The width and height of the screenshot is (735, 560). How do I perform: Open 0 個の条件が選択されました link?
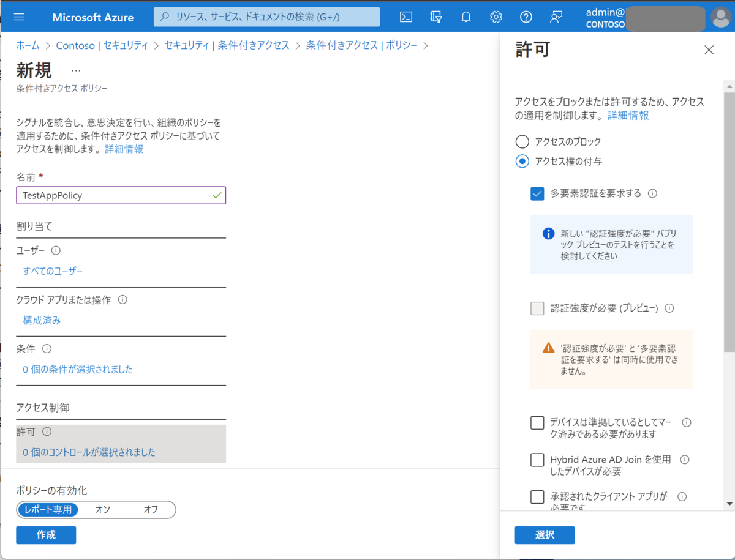pyautogui.click(x=78, y=369)
